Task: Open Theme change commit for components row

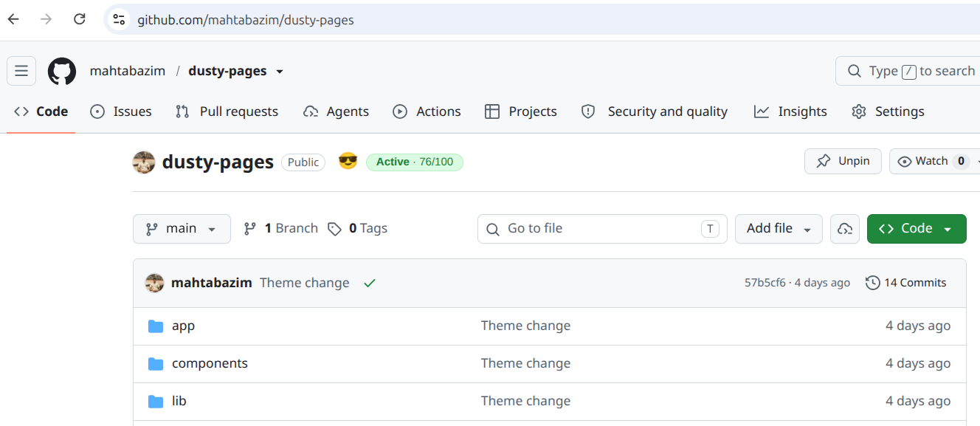Action: [x=525, y=363]
